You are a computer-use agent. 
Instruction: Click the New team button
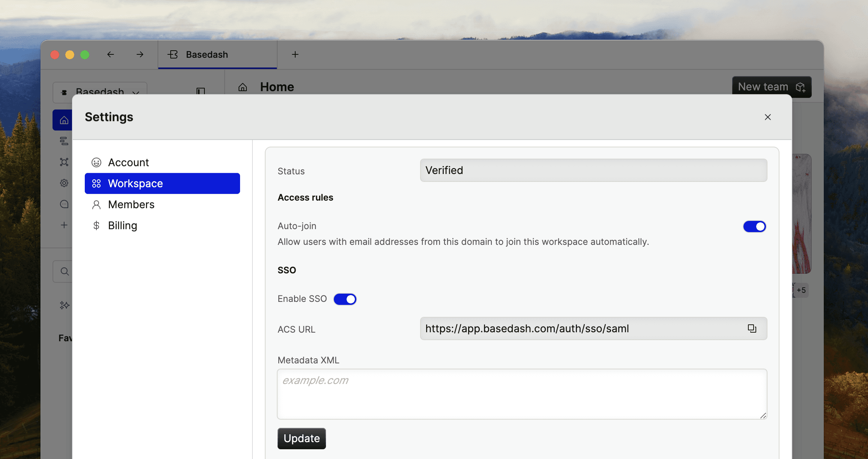pyautogui.click(x=771, y=87)
